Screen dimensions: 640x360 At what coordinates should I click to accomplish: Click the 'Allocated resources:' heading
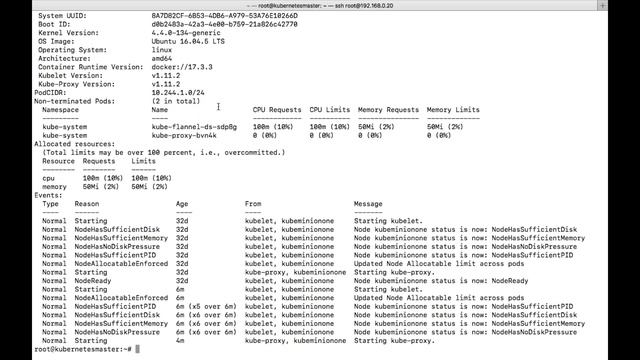click(75, 144)
